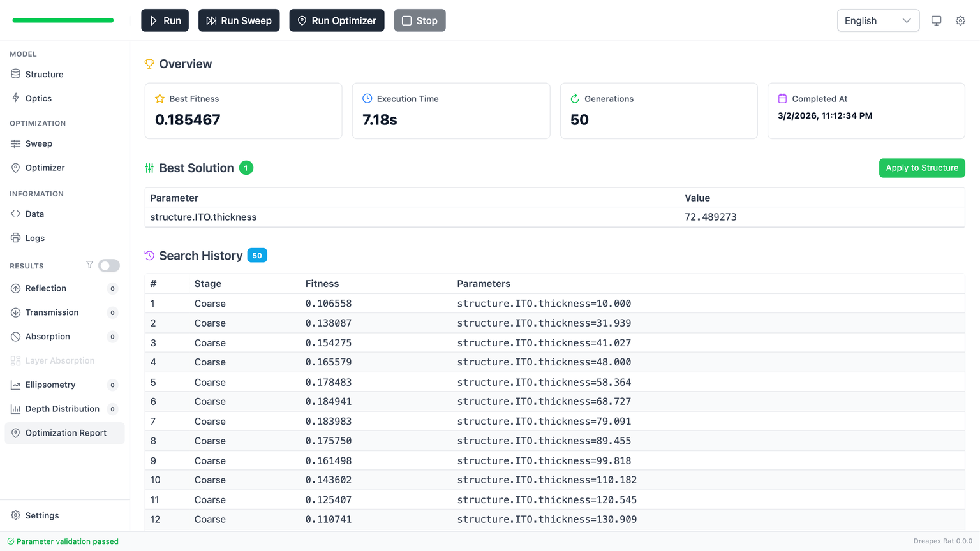Viewport: 980px width, 551px height.
Task: Click the Ellipsometry chart icon
Action: [x=15, y=385]
